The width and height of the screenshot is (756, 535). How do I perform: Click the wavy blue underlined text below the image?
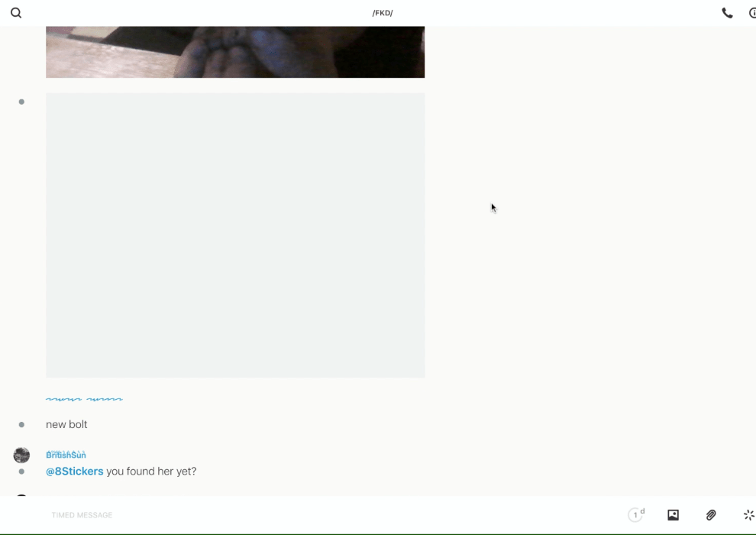84,398
